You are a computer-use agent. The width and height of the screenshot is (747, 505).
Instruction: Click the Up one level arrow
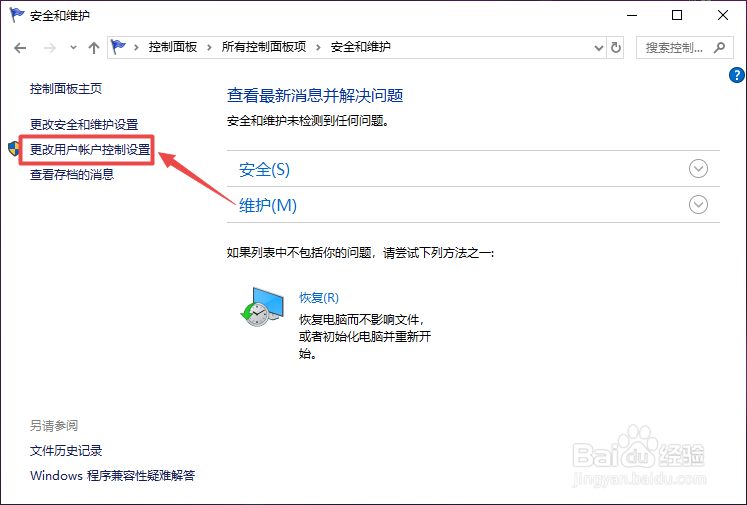94,48
